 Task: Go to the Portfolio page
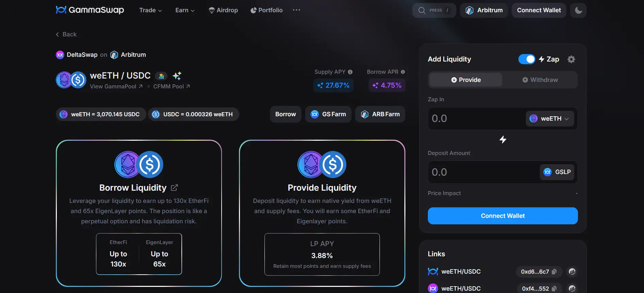267,10
